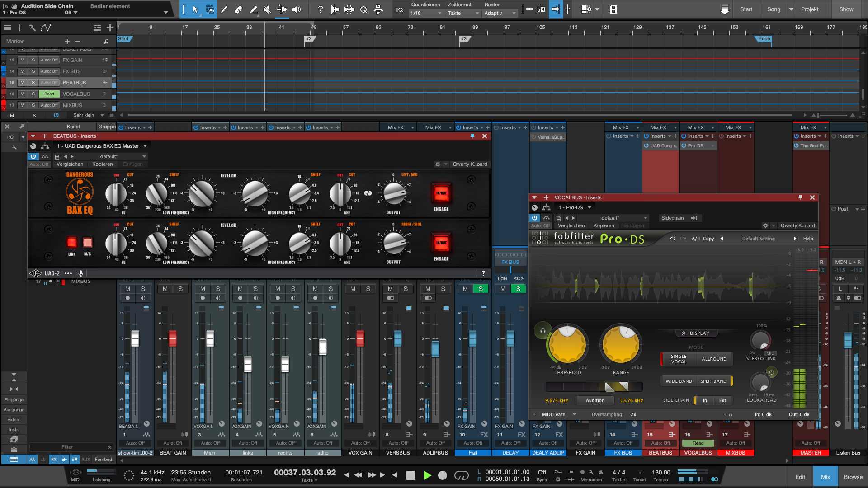The height and width of the screenshot is (488, 868).
Task: Return to zero with the transport button
Action: click(x=394, y=475)
